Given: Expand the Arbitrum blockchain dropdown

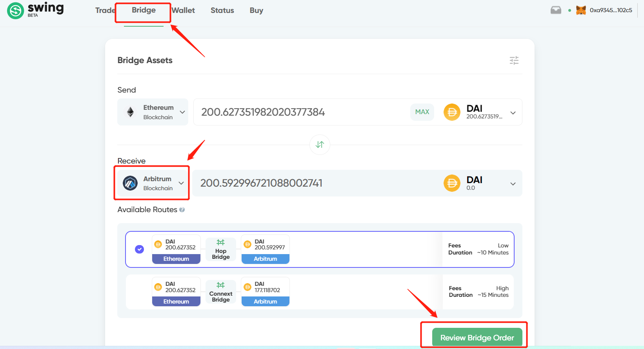Looking at the screenshot, I should [x=153, y=183].
